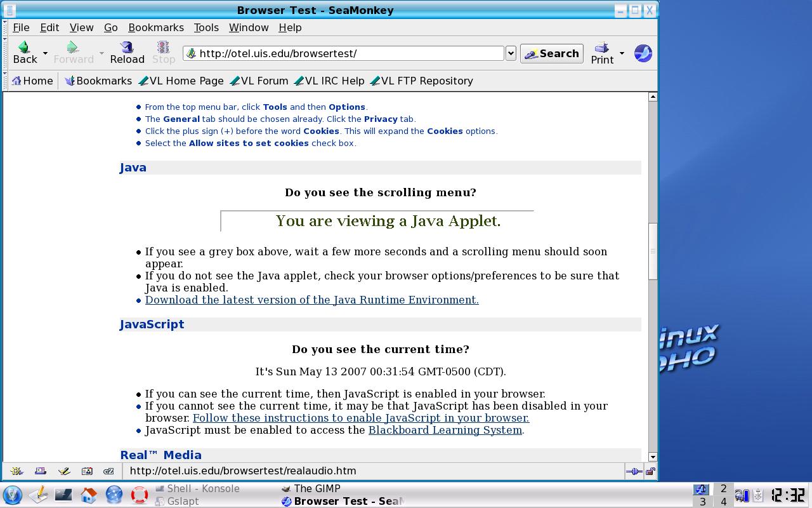The height and width of the screenshot is (508, 812).
Task: Click the page icon in the URL bar
Action: coord(191,53)
